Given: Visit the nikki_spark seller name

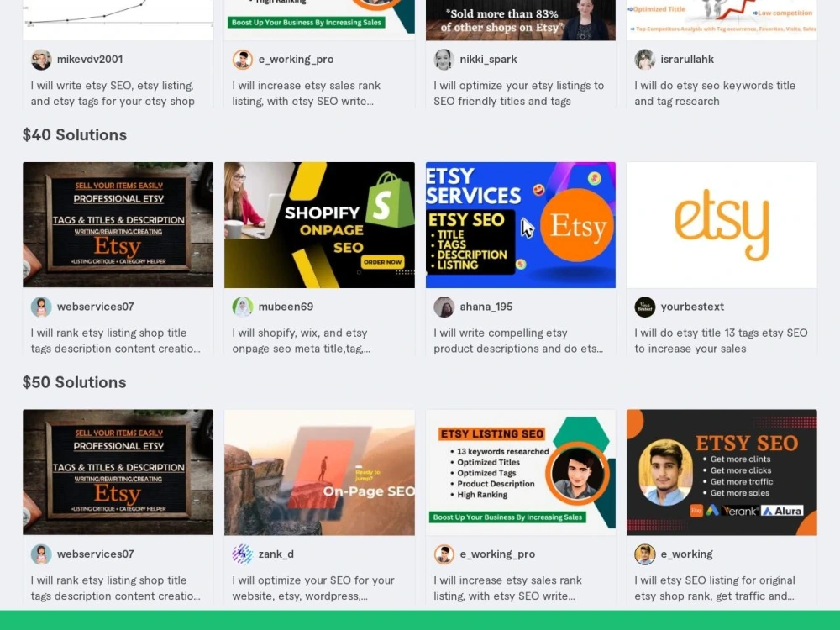Looking at the screenshot, I should [488, 60].
